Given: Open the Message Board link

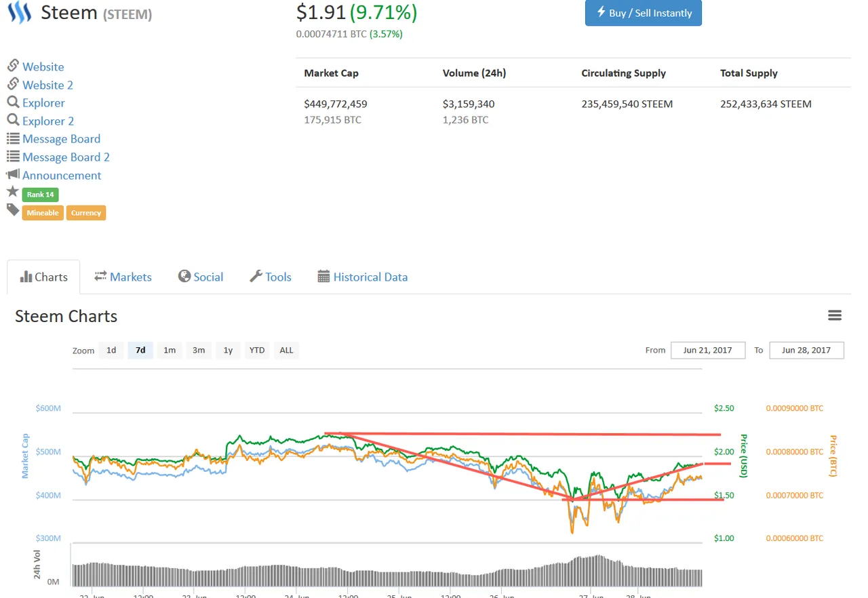Looking at the screenshot, I should (x=61, y=139).
